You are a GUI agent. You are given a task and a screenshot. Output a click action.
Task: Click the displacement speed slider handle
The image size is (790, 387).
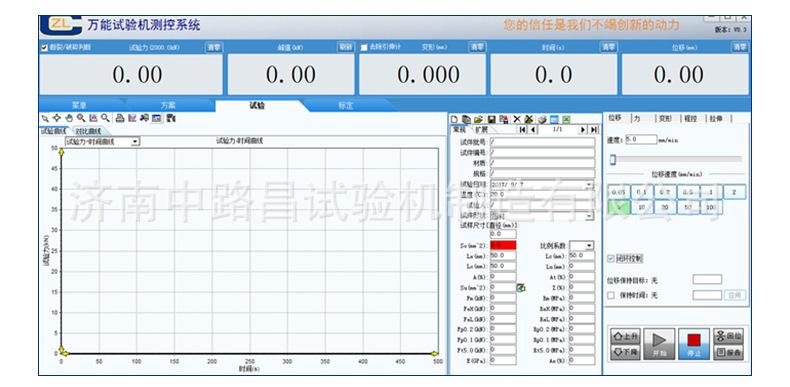(613, 160)
